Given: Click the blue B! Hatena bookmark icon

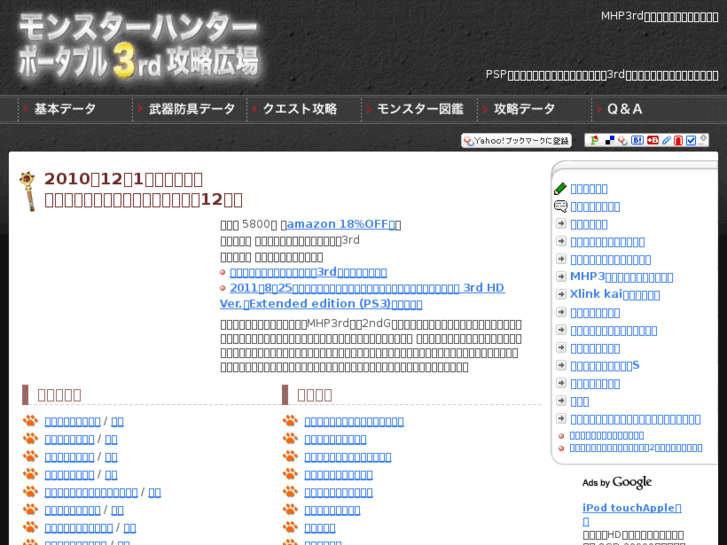Looking at the screenshot, I should pyautogui.click(x=638, y=140).
